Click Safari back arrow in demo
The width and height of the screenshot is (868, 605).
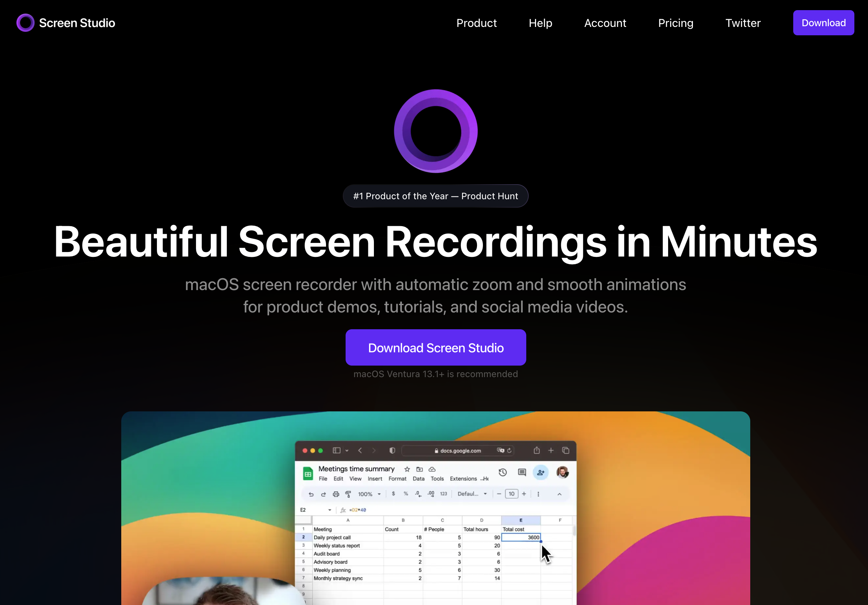click(360, 451)
